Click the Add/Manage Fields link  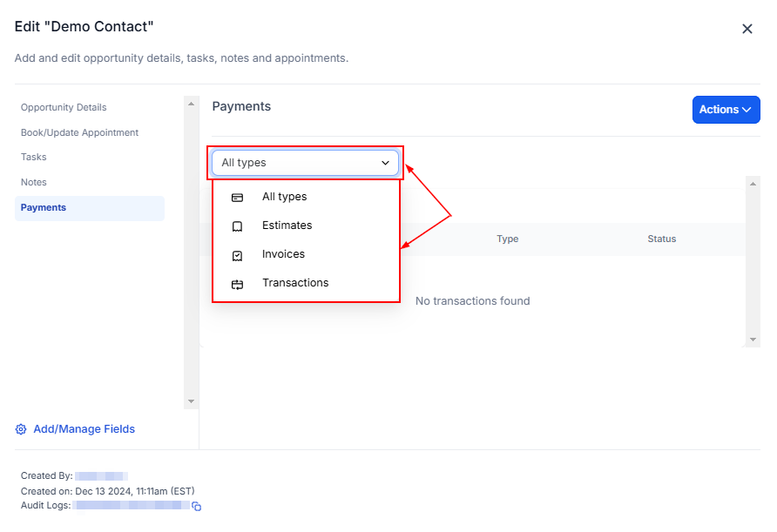tap(84, 429)
